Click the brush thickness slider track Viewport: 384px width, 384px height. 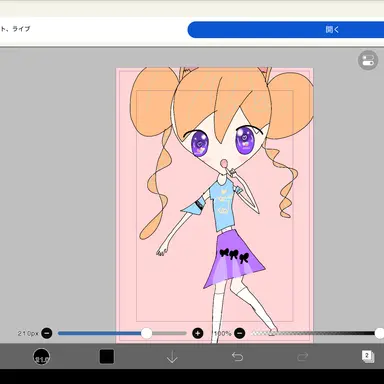coord(122,333)
